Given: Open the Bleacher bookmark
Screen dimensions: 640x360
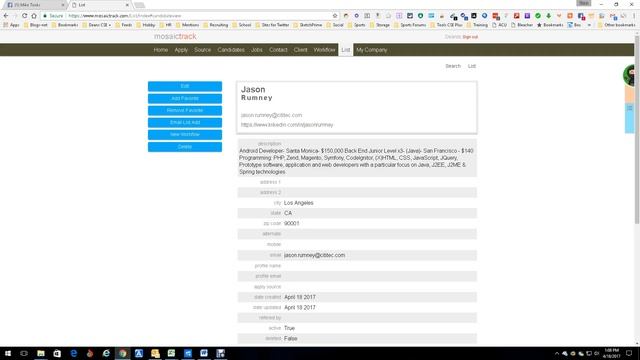Looking at the screenshot, I should 522,25.
